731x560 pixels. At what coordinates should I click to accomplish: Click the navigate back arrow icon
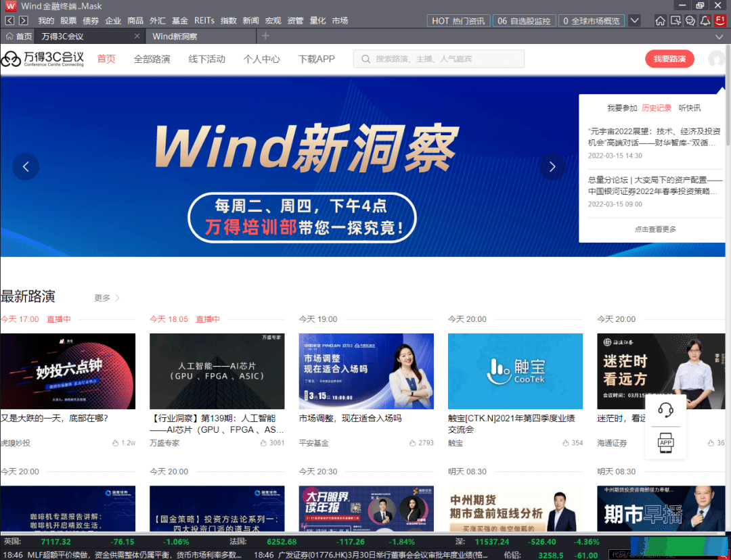point(9,20)
